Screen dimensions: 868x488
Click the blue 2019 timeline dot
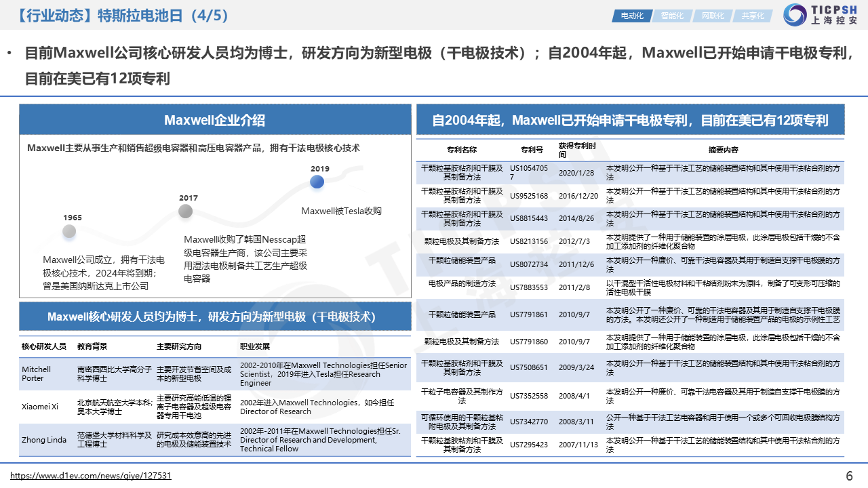pos(317,182)
